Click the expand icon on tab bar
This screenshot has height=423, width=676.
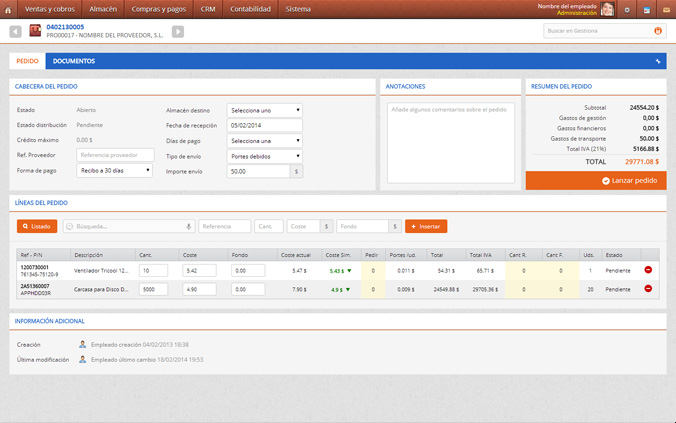point(658,61)
